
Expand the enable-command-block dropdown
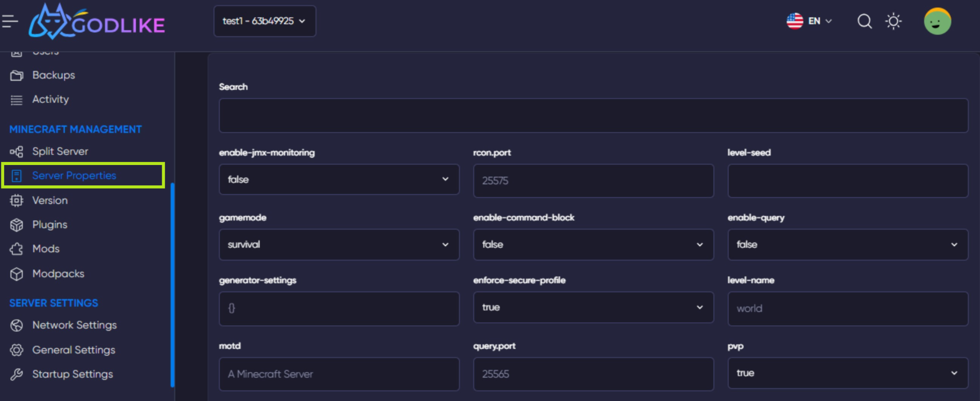pyautogui.click(x=593, y=245)
